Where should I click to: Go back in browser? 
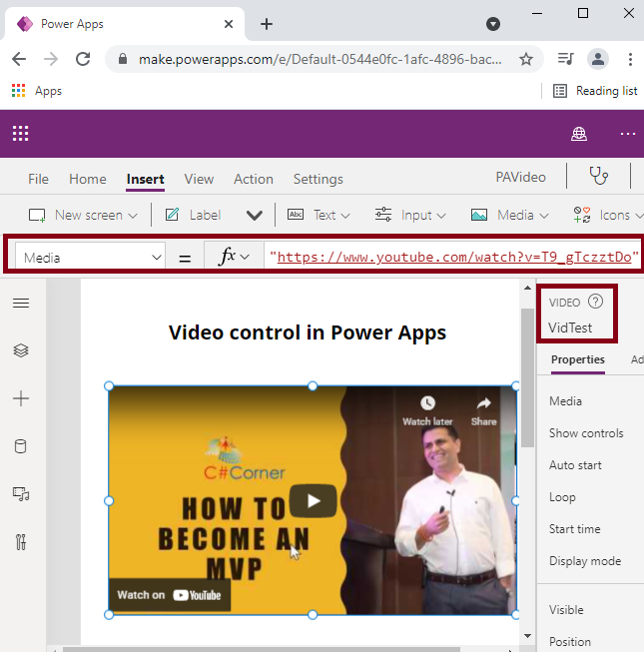tap(19, 59)
